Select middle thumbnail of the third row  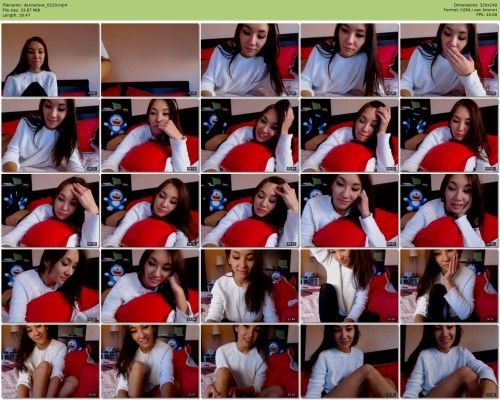click(x=250, y=211)
